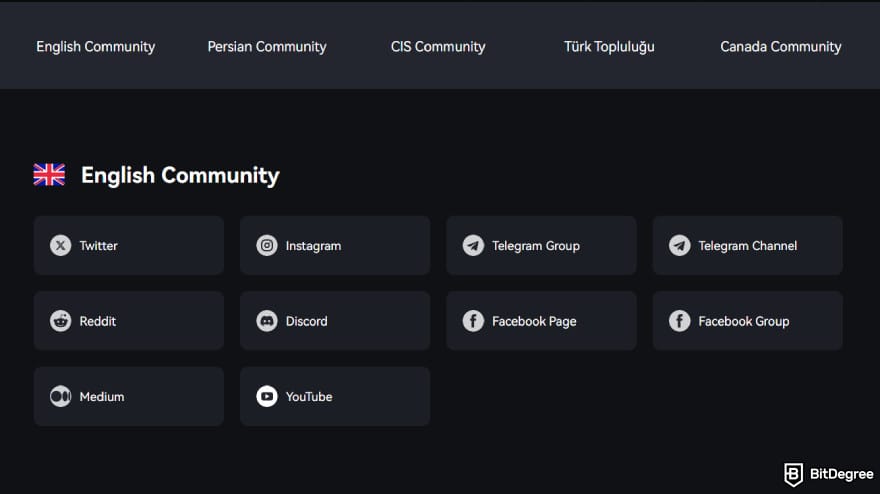
Task: Open the Twitter link label
Action: 98,246
